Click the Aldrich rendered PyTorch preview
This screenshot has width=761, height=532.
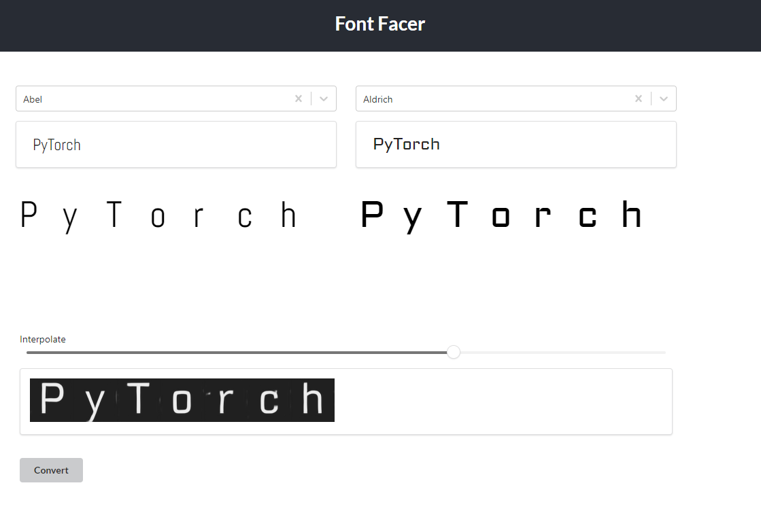tap(501, 216)
